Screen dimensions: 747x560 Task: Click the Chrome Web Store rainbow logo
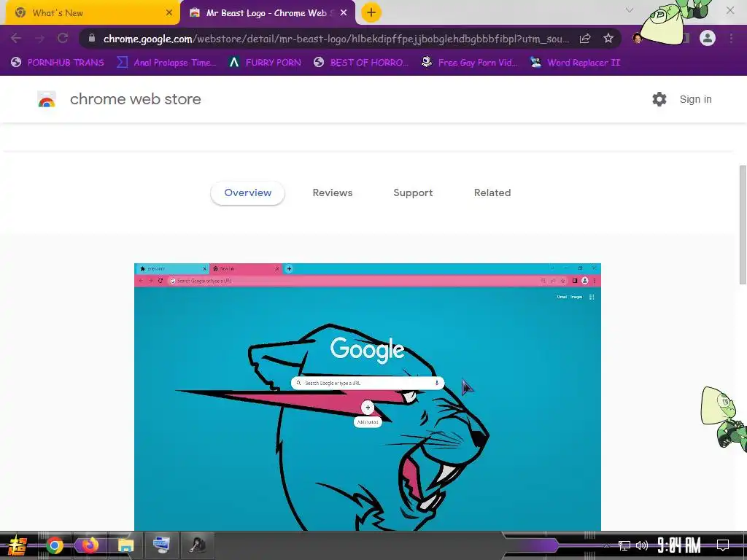[x=47, y=99]
